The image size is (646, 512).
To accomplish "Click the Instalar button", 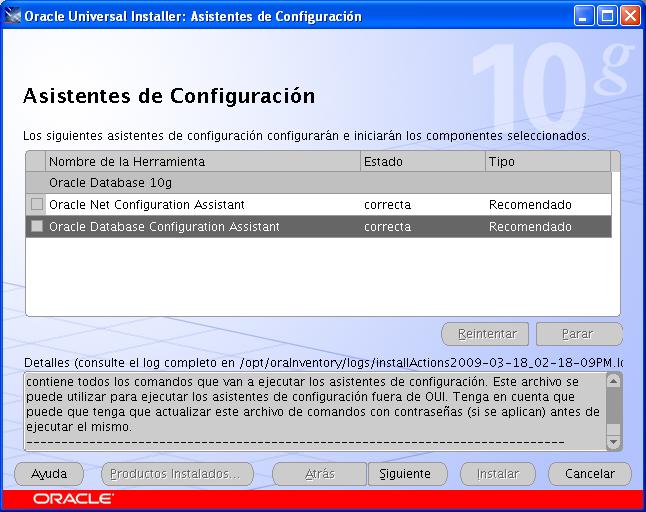I will (x=498, y=474).
